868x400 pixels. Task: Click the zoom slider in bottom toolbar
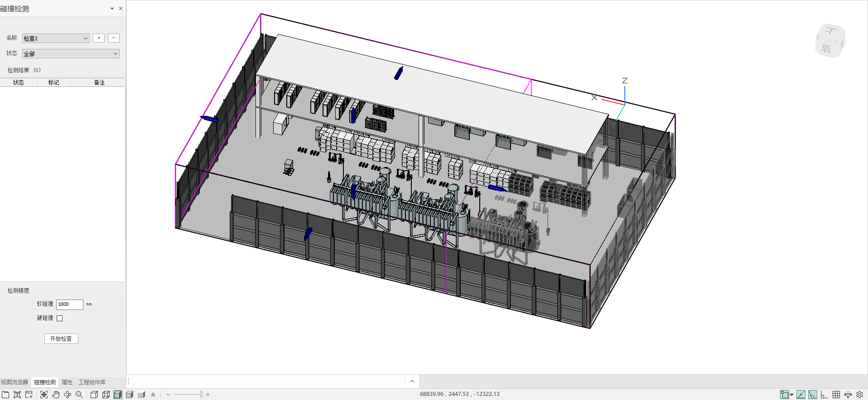tap(201, 395)
